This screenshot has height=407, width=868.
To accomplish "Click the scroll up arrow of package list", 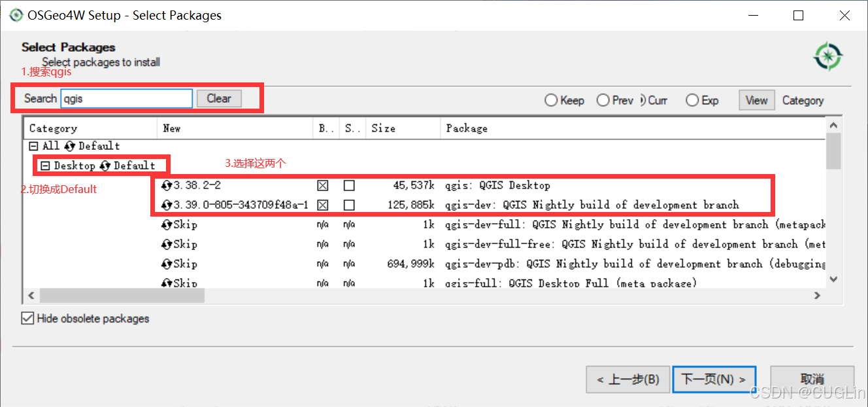I will (x=833, y=125).
